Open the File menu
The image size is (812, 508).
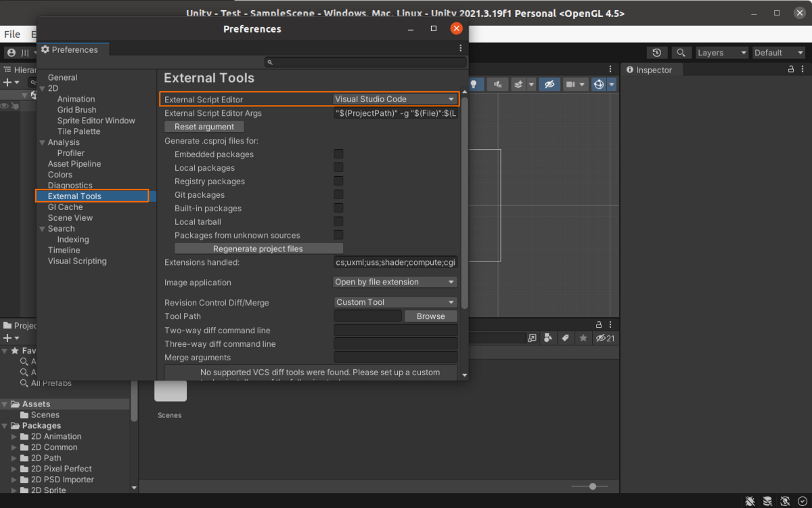(12, 34)
